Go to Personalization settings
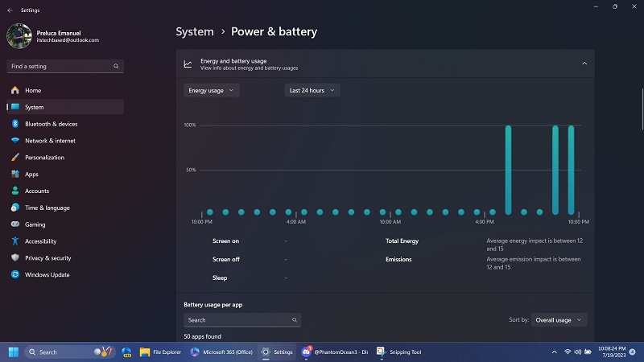The image size is (644, 362). tap(44, 158)
